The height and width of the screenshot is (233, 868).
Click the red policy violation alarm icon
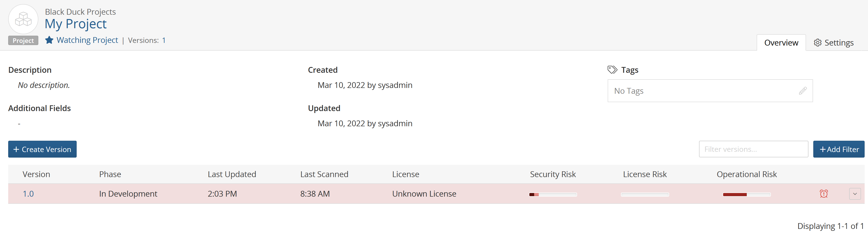823,194
